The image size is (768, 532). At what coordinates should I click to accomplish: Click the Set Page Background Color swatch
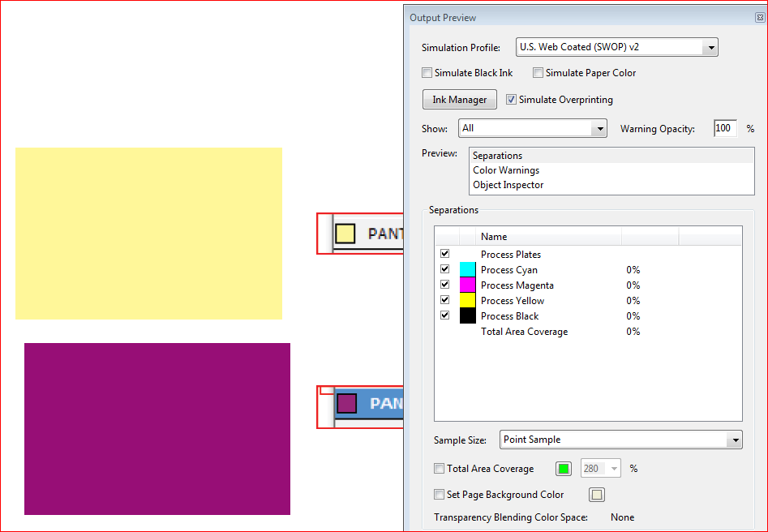point(596,494)
